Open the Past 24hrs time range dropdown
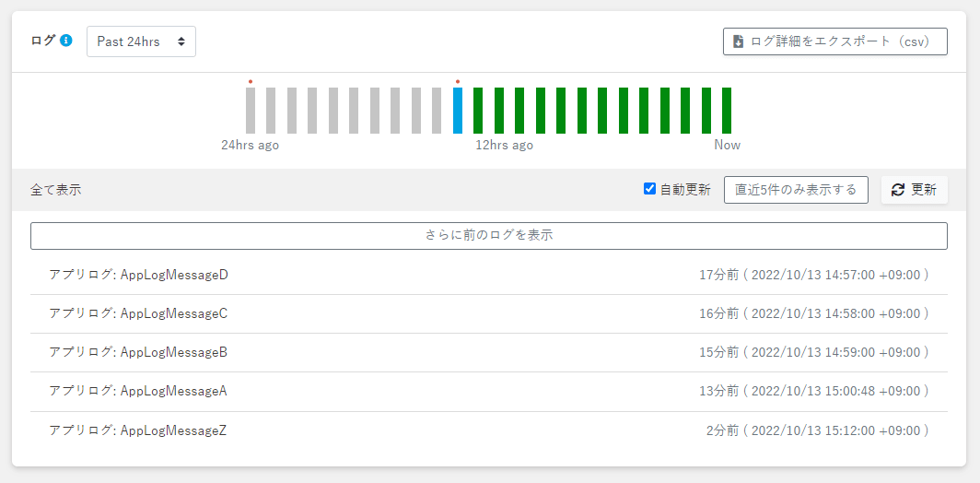Viewport: 980px width, 483px height. (141, 41)
